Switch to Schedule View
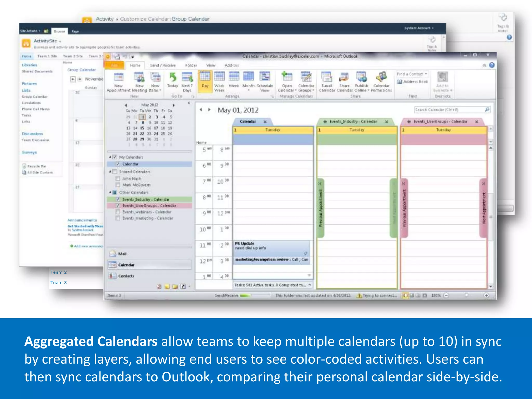The height and width of the screenshot is (399, 532). coord(265,82)
